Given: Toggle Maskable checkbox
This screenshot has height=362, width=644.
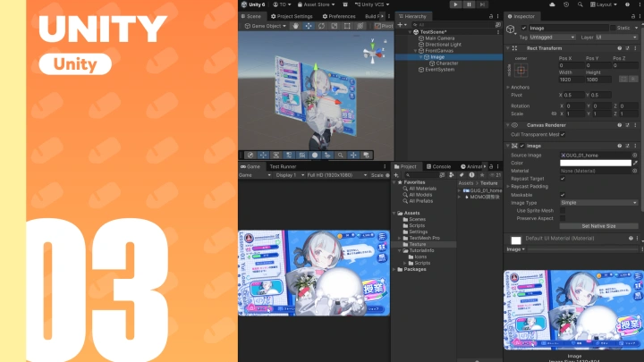Looking at the screenshot, I should 563,195.
